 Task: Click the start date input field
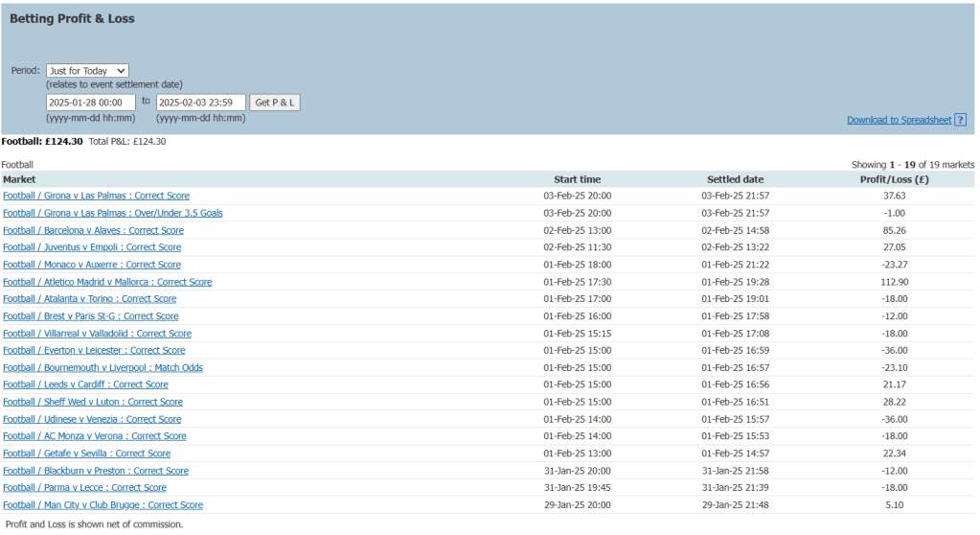click(x=91, y=103)
